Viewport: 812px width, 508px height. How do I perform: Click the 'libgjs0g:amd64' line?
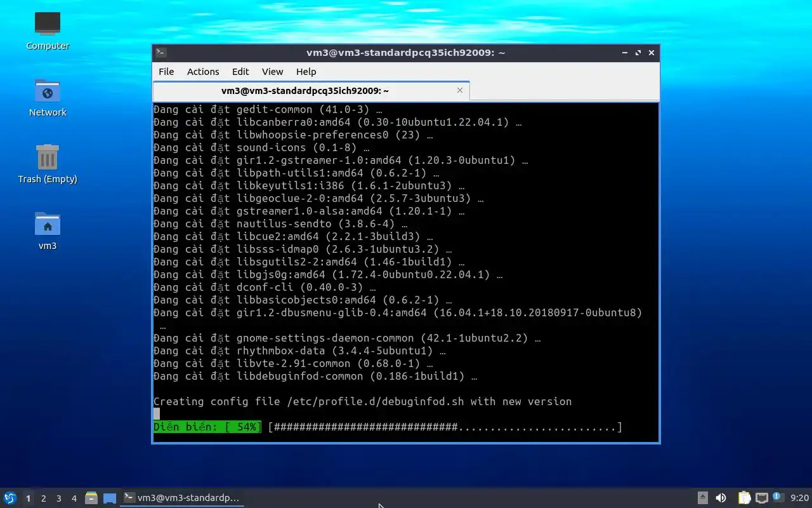[x=328, y=274]
